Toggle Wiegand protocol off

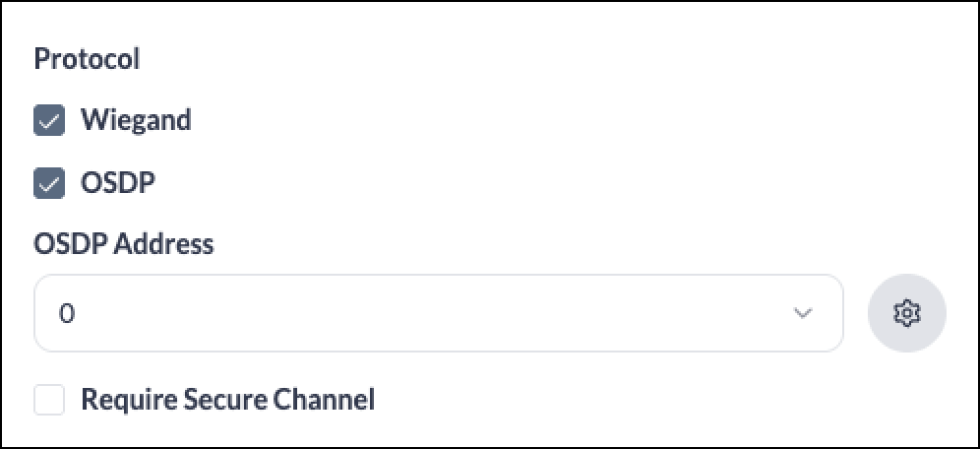coord(49,120)
